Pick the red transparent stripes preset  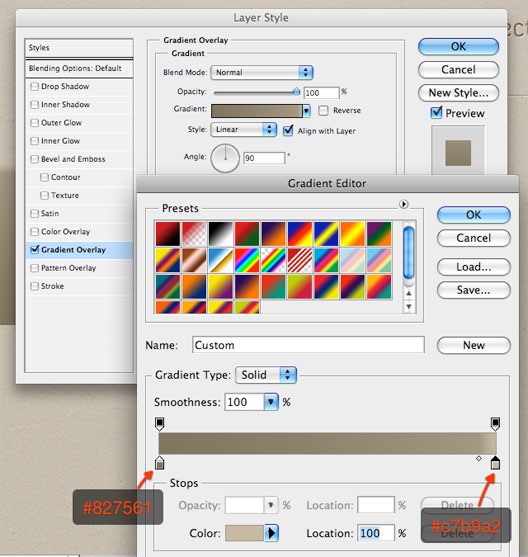click(x=300, y=260)
